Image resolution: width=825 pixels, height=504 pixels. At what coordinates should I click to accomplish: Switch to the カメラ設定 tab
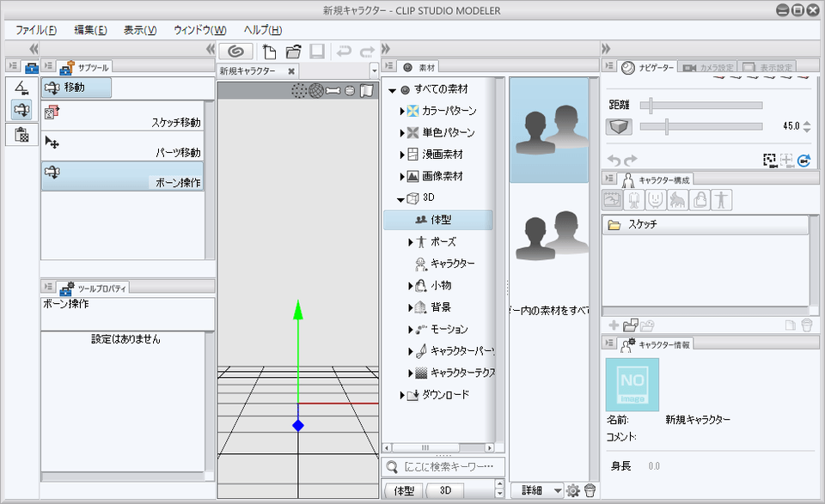(708, 67)
